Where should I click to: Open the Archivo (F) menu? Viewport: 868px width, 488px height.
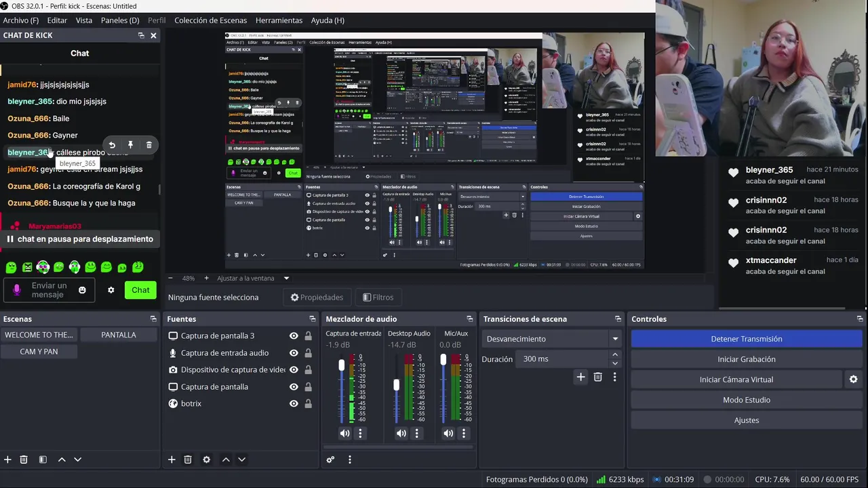21,20
